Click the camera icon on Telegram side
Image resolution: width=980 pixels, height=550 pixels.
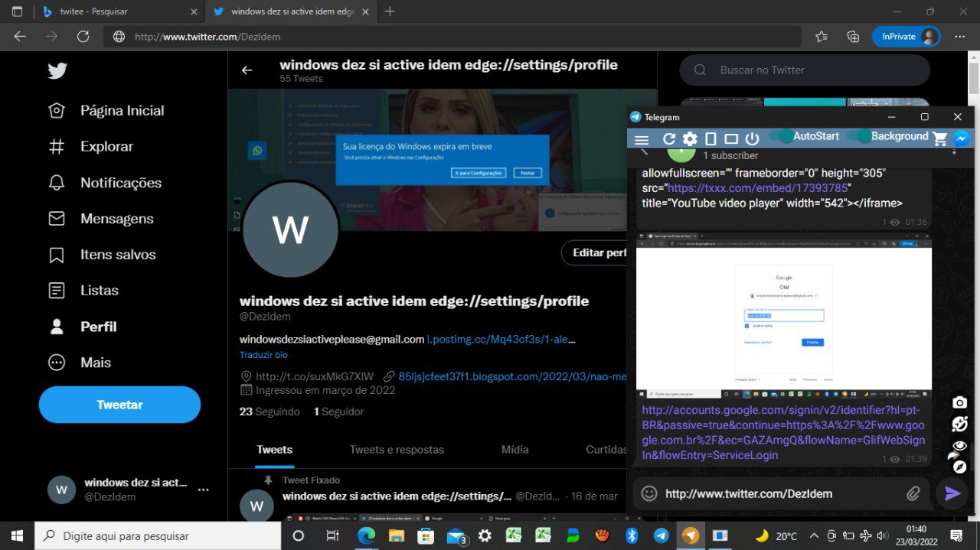(959, 402)
